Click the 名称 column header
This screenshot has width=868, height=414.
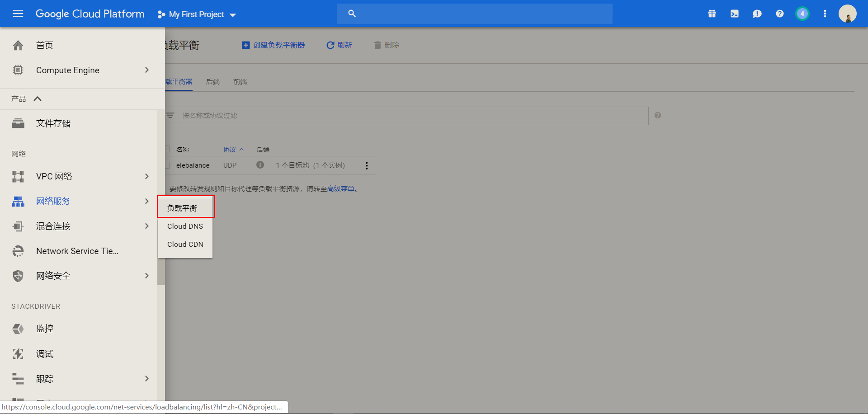tap(183, 150)
